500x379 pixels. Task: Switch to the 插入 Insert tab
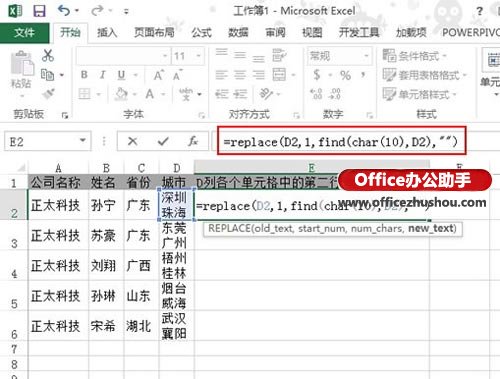(107, 33)
